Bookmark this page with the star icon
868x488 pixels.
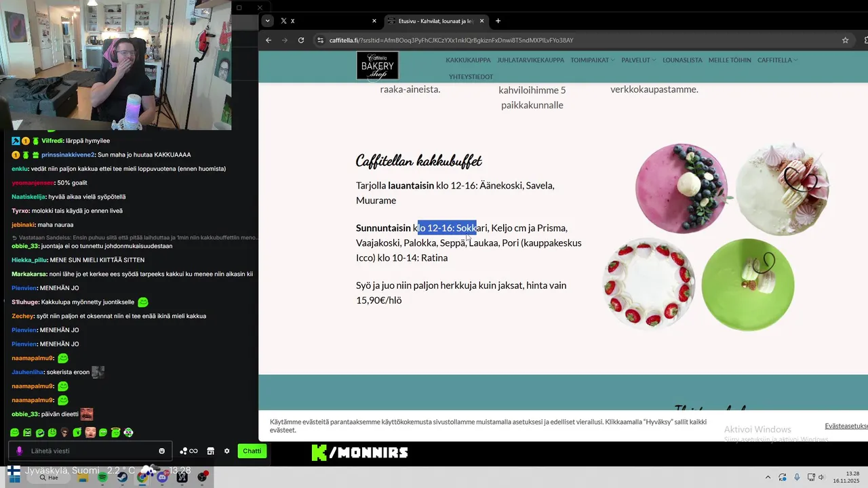point(845,40)
